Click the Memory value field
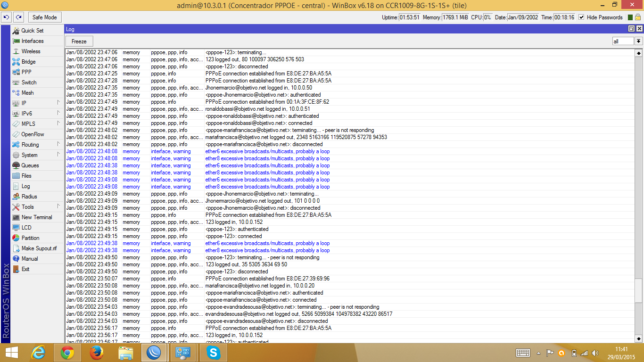The image size is (644, 362). (455, 17)
